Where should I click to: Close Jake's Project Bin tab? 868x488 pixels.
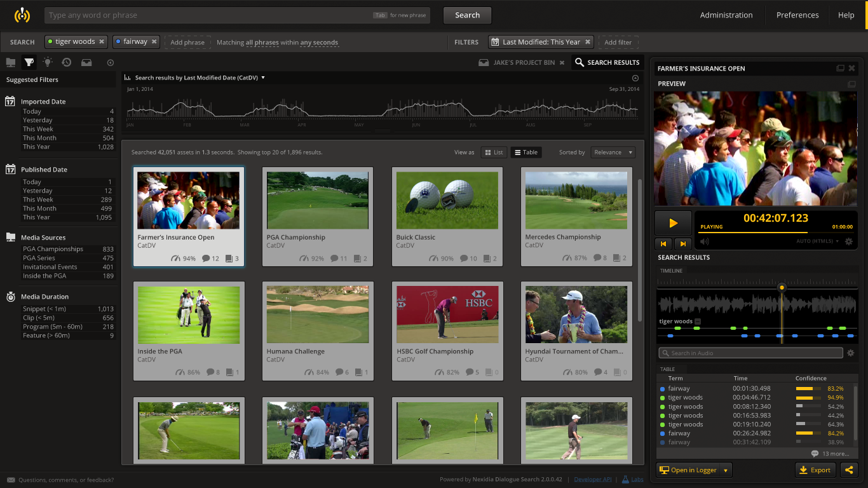pyautogui.click(x=562, y=63)
